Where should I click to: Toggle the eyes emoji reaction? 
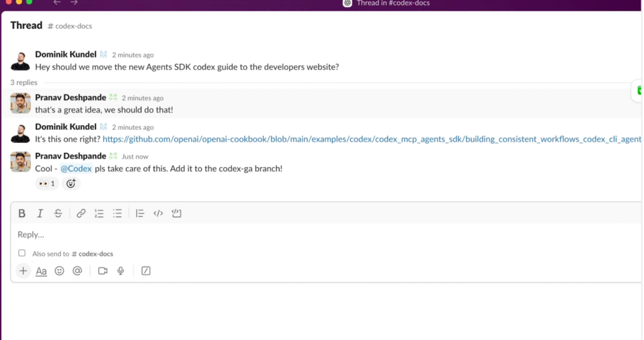pyautogui.click(x=47, y=184)
